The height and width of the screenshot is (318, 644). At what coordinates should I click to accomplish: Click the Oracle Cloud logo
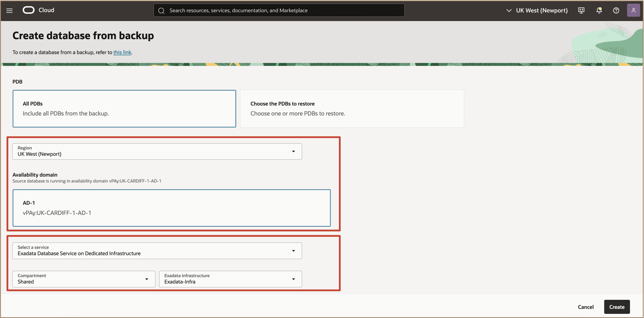(x=29, y=10)
